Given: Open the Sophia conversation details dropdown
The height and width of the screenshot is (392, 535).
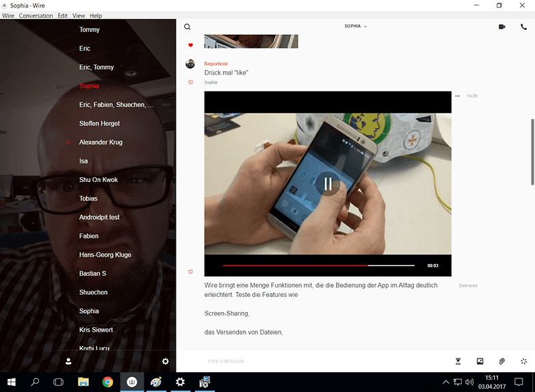Looking at the screenshot, I should click(x=356, y=26).
